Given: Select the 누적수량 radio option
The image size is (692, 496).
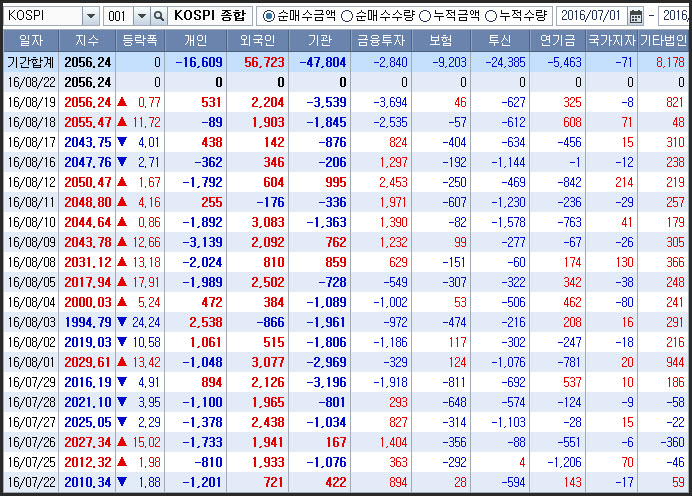Looking at the screenshot, I should (491, 16).
